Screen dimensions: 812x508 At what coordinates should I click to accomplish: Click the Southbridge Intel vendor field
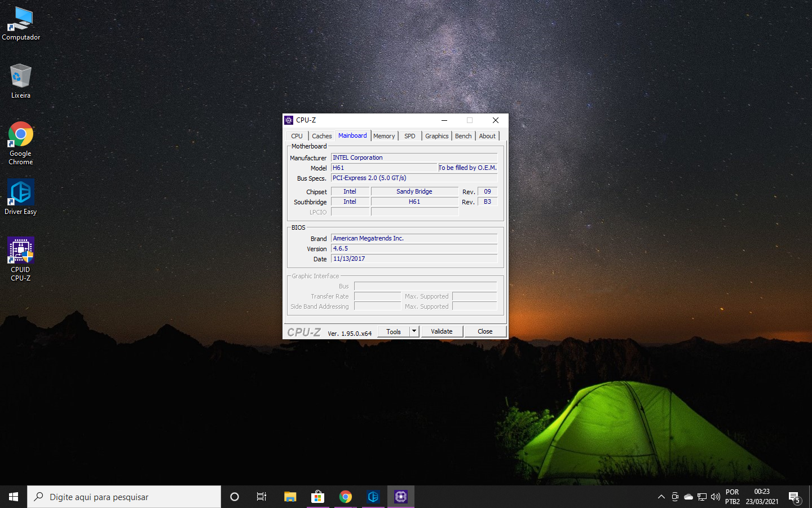point(350,202)
